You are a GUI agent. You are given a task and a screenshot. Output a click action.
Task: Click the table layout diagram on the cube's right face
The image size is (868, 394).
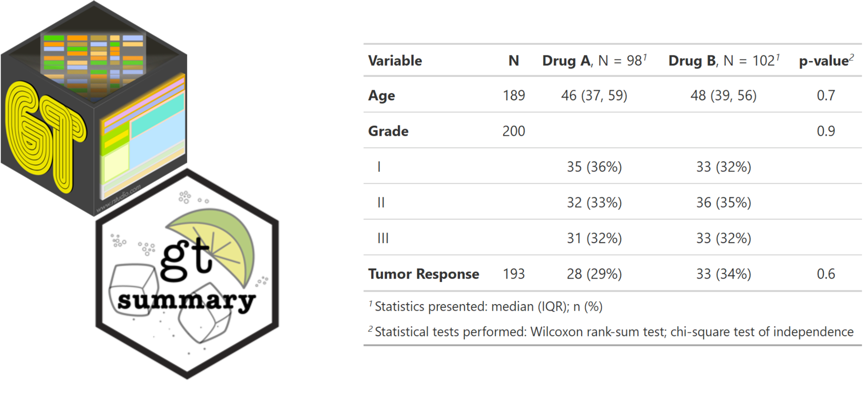tap(143, 138)
